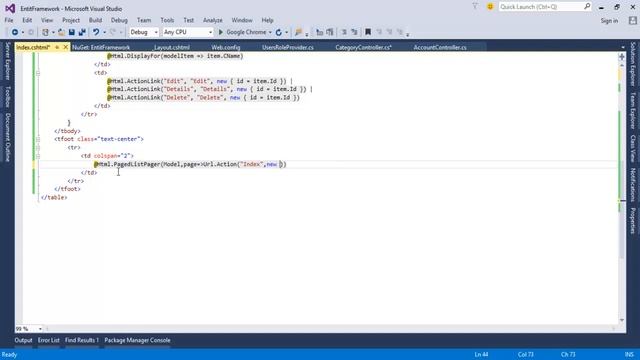Open the Toolbox side panel

(7, 96)
